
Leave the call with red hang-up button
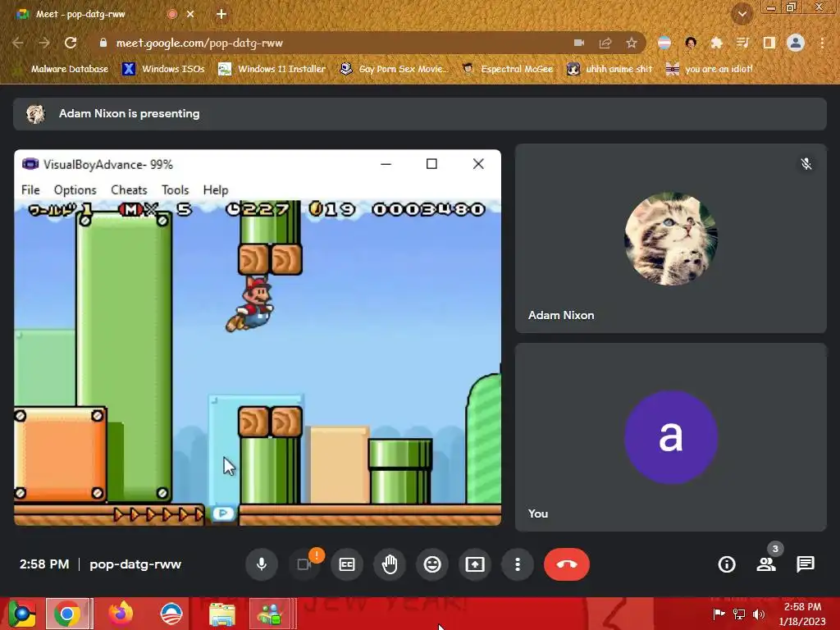pyautogui.click(x=567, y=564)
